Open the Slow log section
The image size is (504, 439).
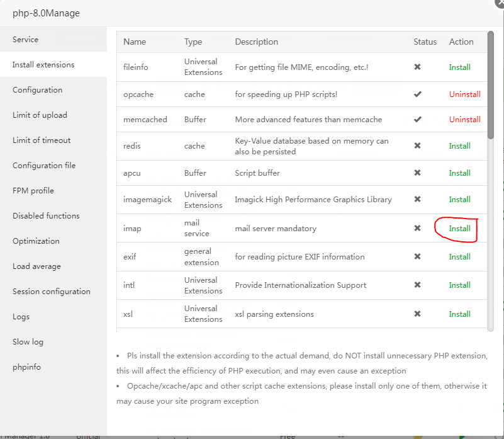click(x=28, y=342)
